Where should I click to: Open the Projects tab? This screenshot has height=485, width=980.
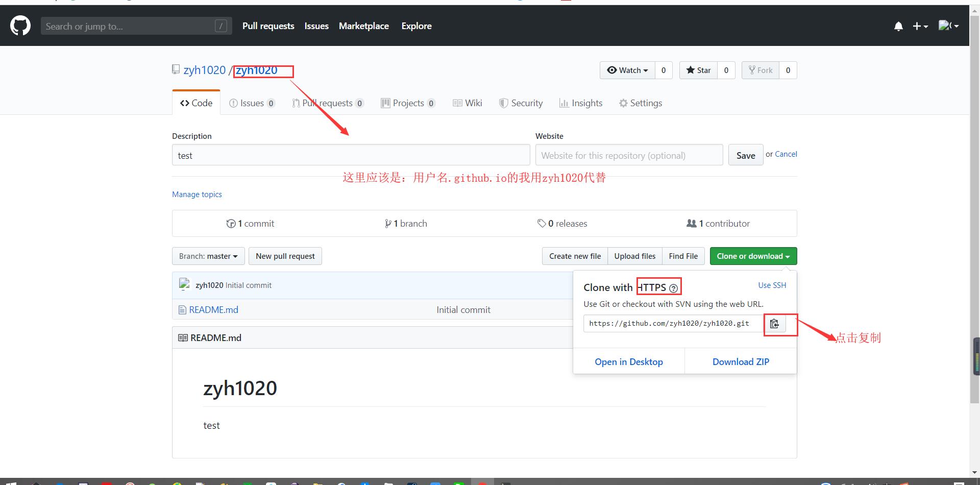pos(408,103)
